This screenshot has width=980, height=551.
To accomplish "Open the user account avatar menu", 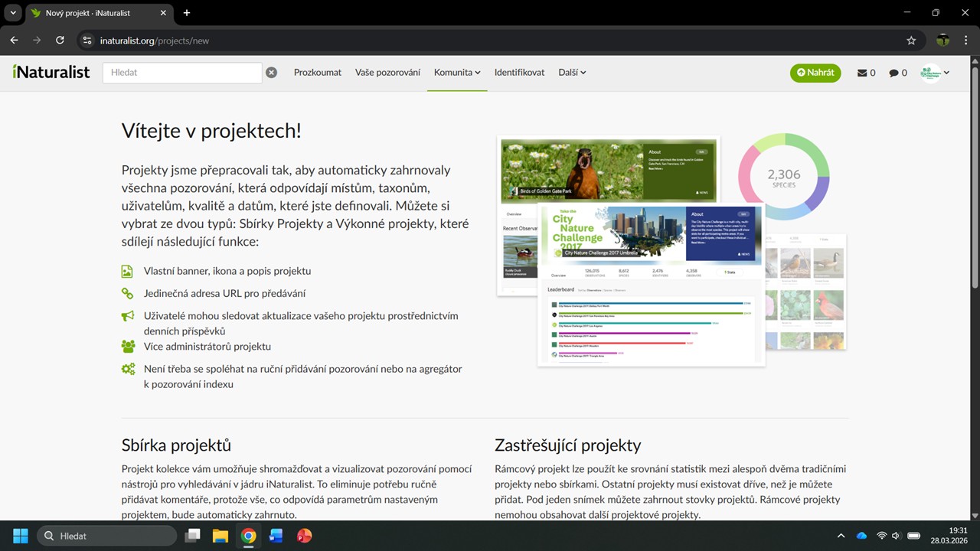I will click(x=934, y=73).
